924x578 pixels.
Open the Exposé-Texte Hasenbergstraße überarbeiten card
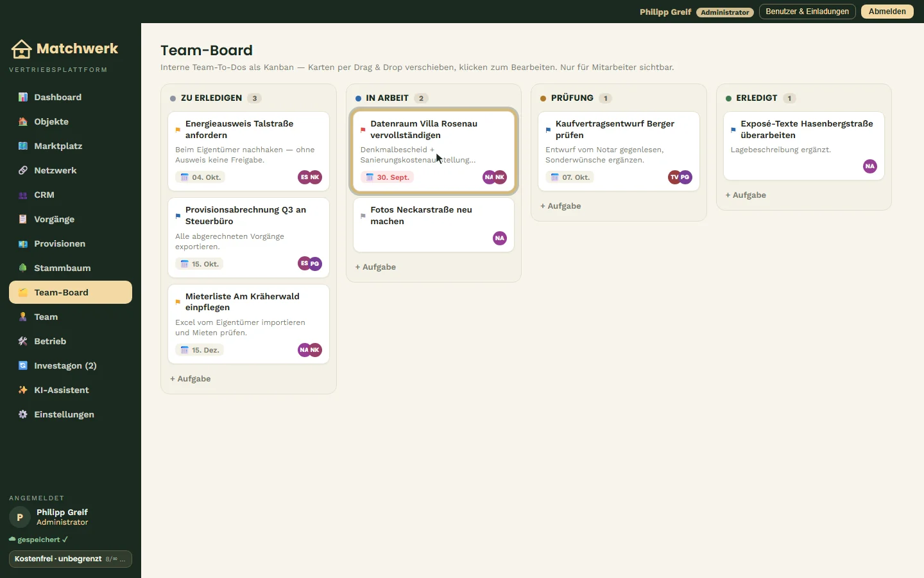pos(804,146)
